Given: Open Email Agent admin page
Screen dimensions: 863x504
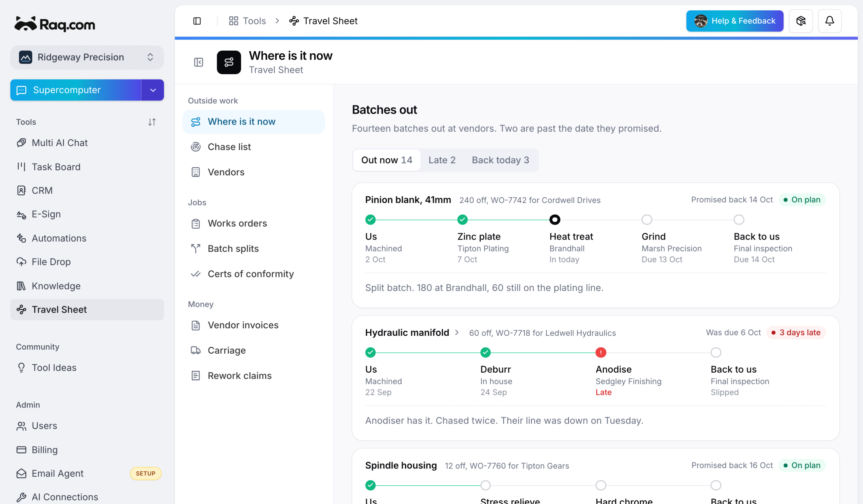Looking at the screenshot, I should point(87,473).
